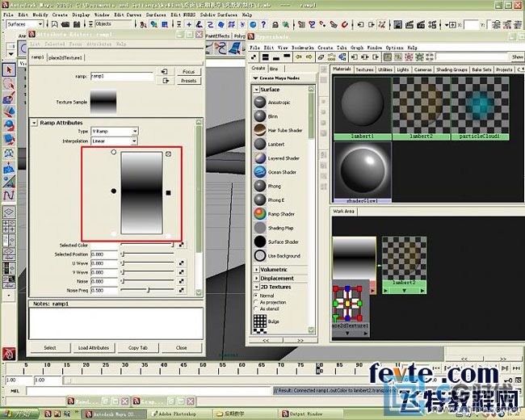Collapse the Ramp Attributes section
Image resolution: width=525 pixels, height=420 pixels.
pos(34,123)
